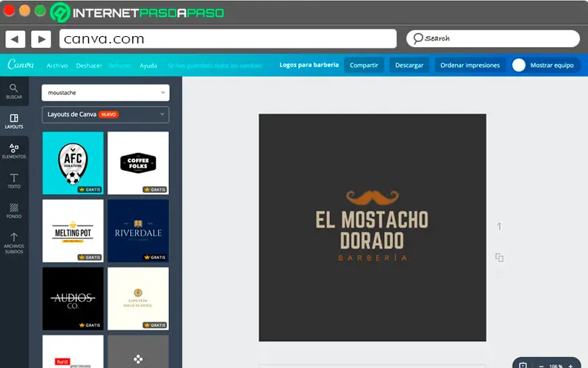Open the Fondo background panel

(14, 210)
